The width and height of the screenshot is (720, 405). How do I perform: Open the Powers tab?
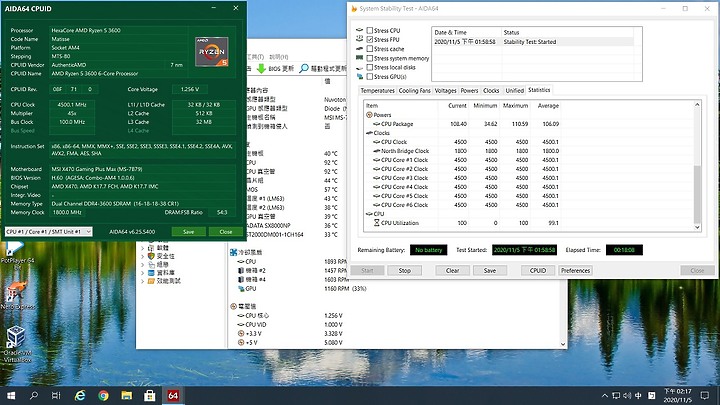[x=469, y=90]
